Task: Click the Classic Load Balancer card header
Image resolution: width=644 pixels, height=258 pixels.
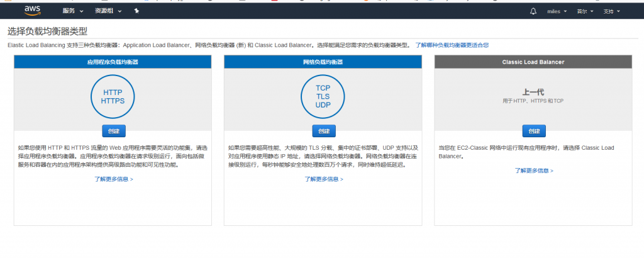Action: tap(533, 62)
